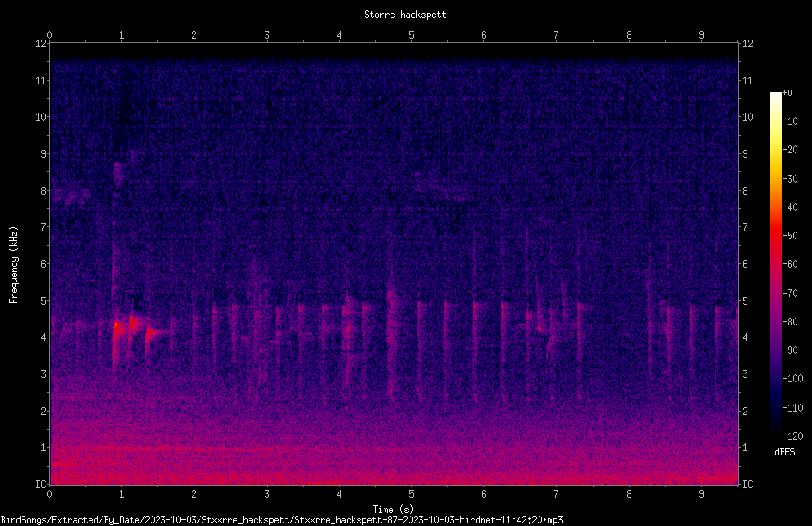The width and height of the screenshot is (812, 526).
Task: Click the "2" tick on right frequency axis
Action: click(x=745, y=411)
